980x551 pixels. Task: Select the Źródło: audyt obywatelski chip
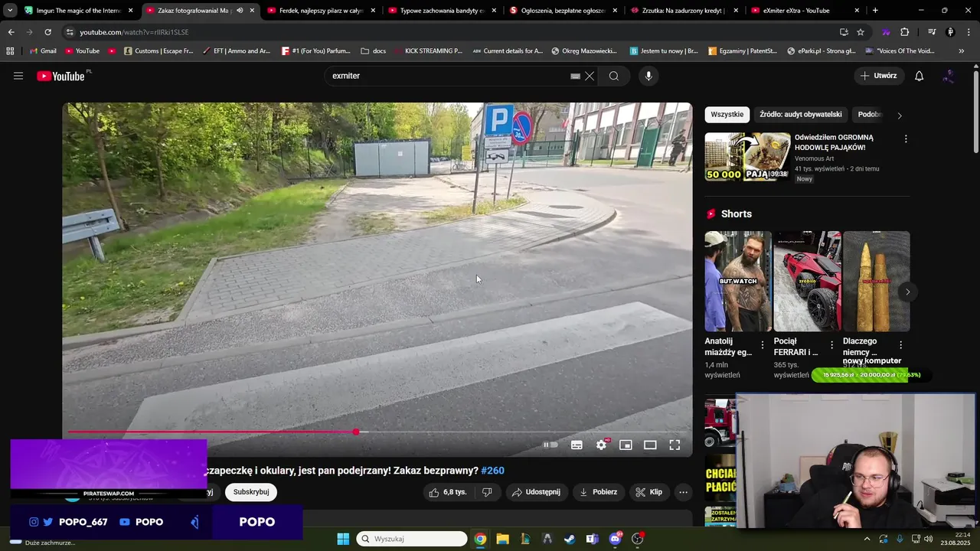[x=800, y=115]
